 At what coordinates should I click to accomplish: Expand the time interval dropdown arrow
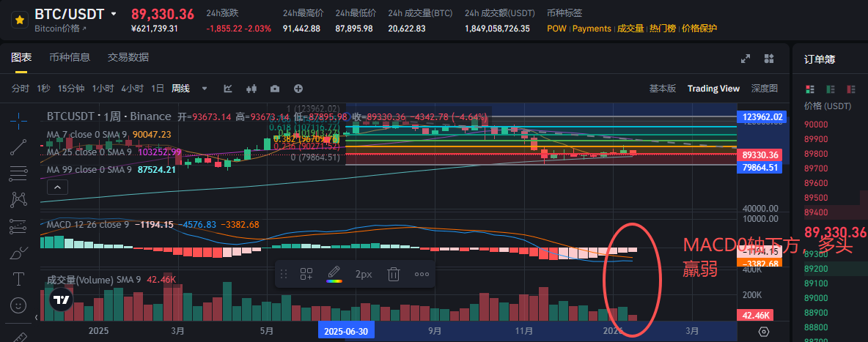(205, 89)
